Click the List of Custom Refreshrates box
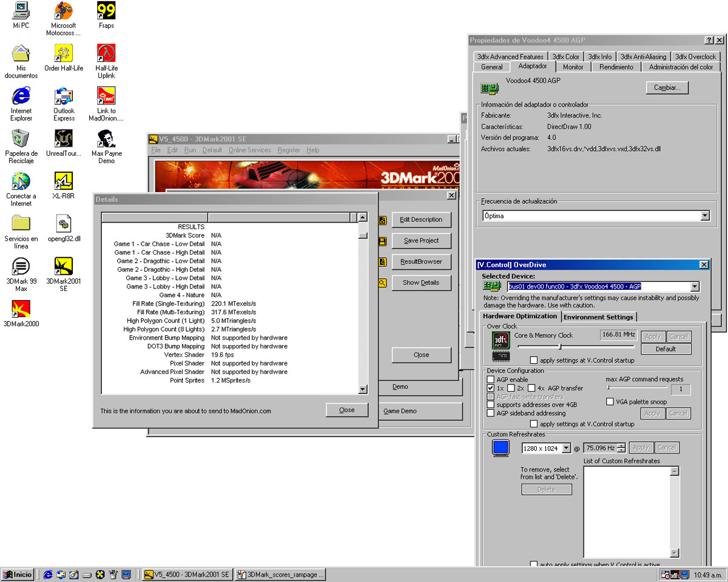 click(627, 512)
